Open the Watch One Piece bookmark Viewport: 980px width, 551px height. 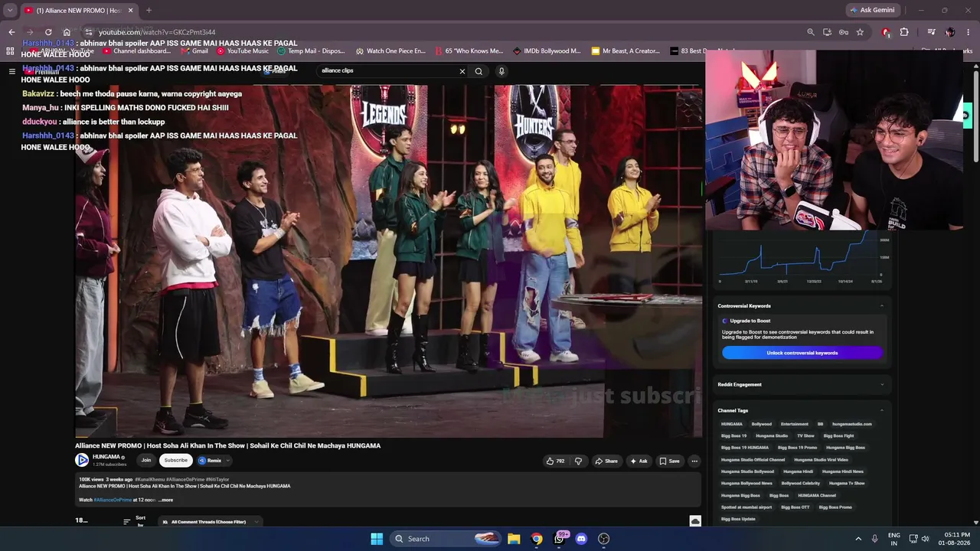[390, 51]
